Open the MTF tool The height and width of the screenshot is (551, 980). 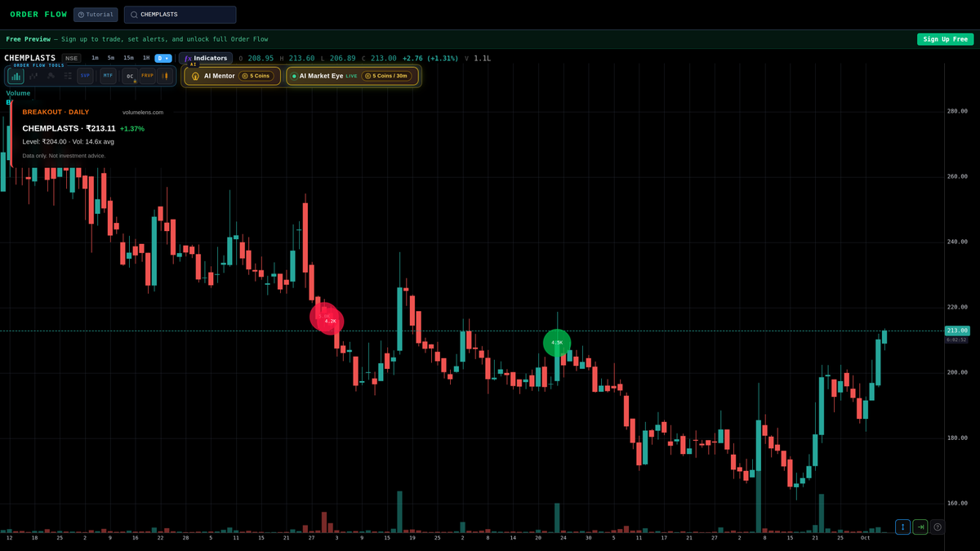[x=108, y=76]
